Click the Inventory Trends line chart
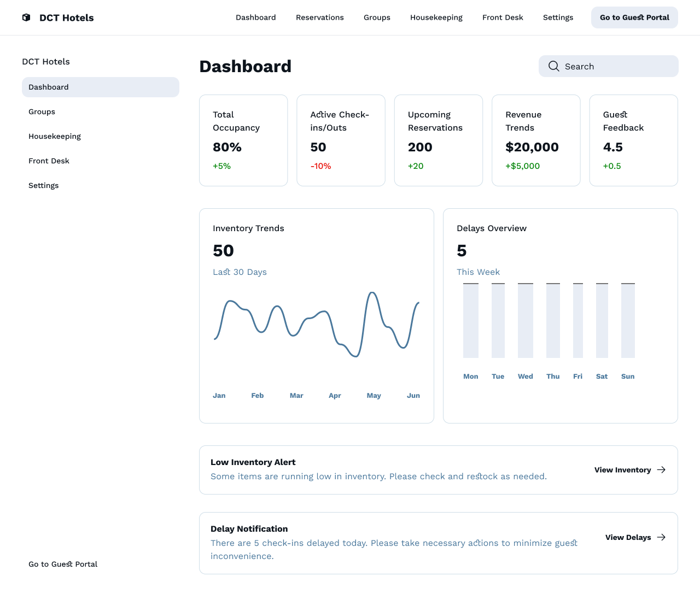The width and height of the screenshot is (700, 594). pyautogui.click(x=316, y=325)
